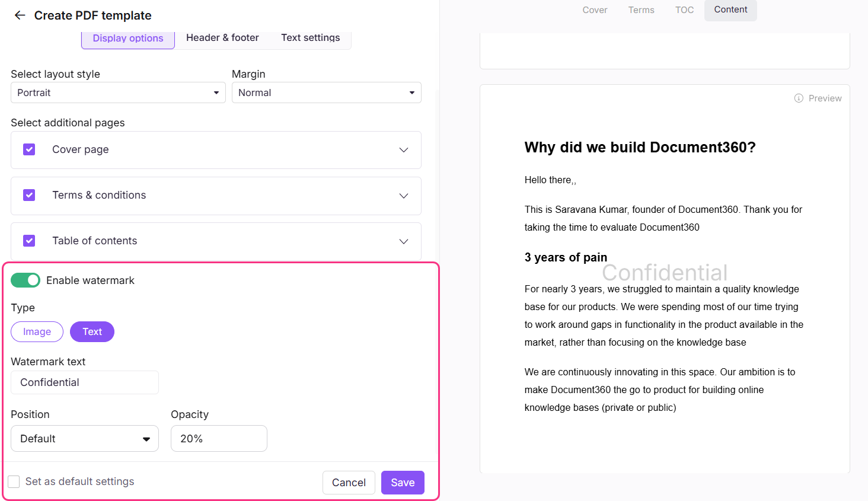The image size is (868, 501).
Task: Expand the Table of contents chevron
Action: click(404, 241)
